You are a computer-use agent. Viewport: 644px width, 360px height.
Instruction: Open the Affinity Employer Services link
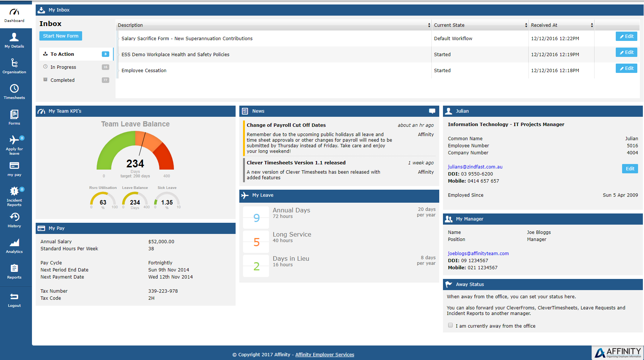[x=325, y=354]
